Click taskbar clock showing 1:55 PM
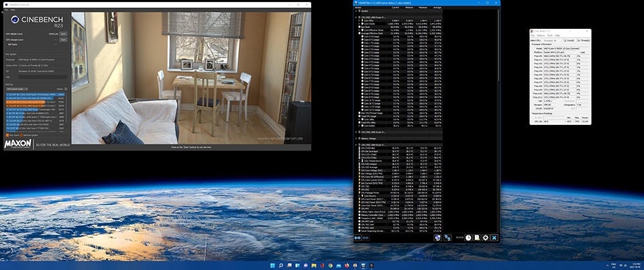 (635, 265)
